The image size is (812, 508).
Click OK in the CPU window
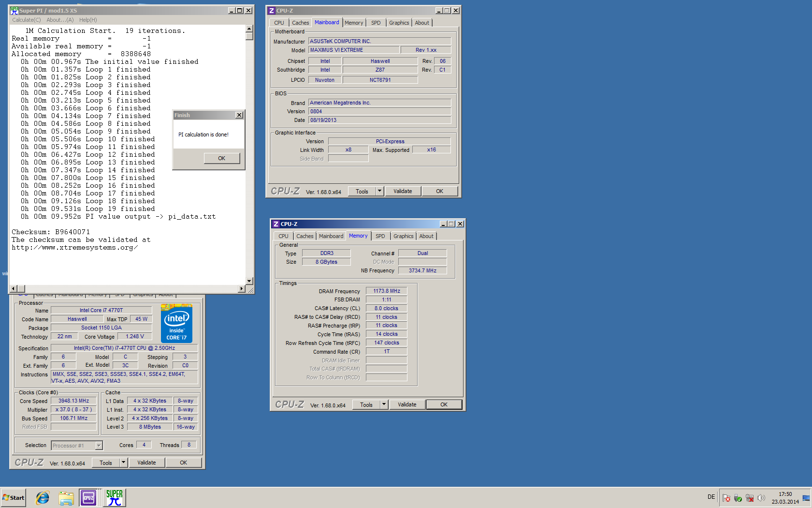point(184,463)
